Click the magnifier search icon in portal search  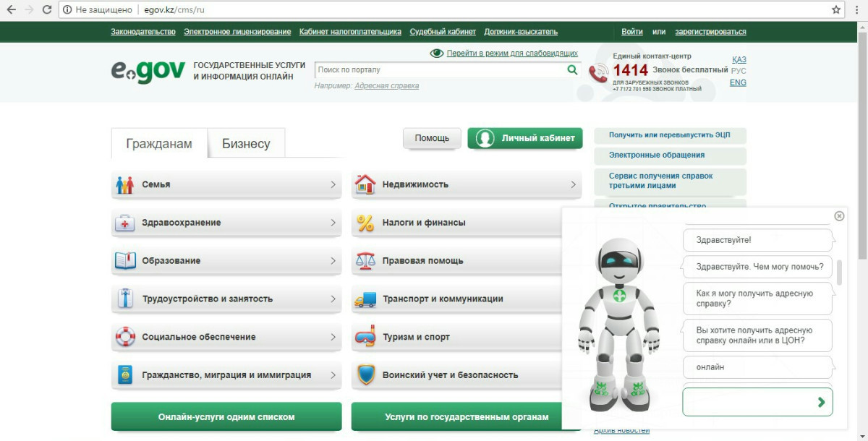pyautogui.click(x=572, y=70)
